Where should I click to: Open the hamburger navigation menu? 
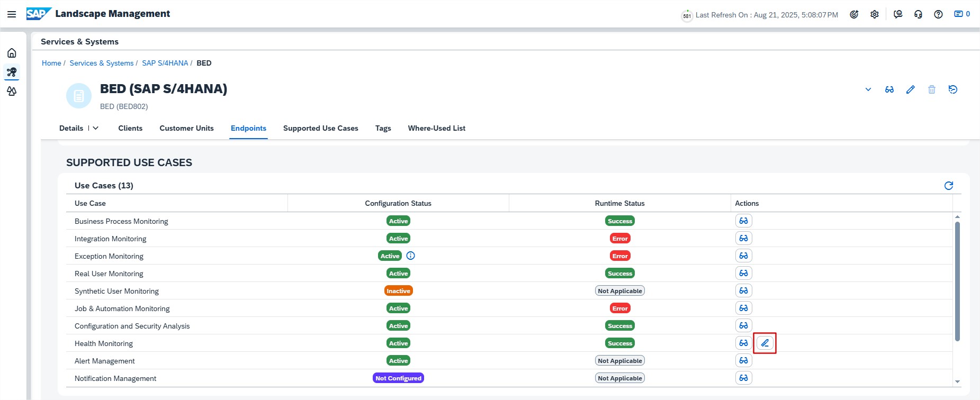12,14
